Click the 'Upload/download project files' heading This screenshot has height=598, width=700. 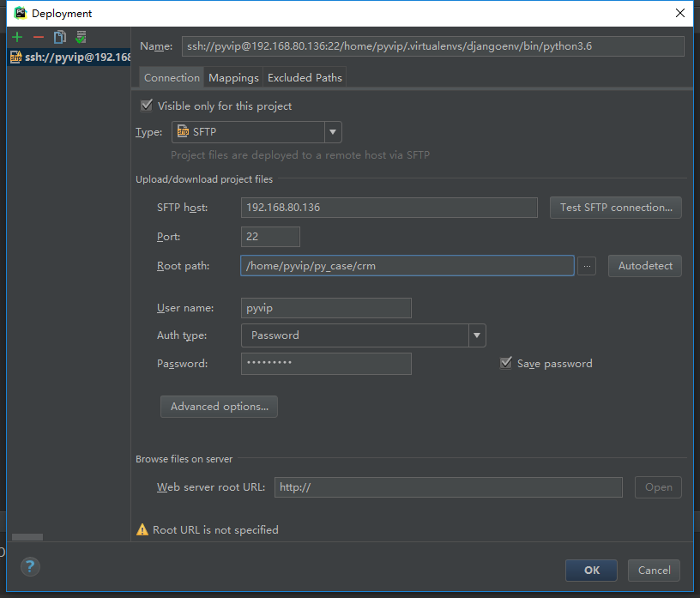204,179
